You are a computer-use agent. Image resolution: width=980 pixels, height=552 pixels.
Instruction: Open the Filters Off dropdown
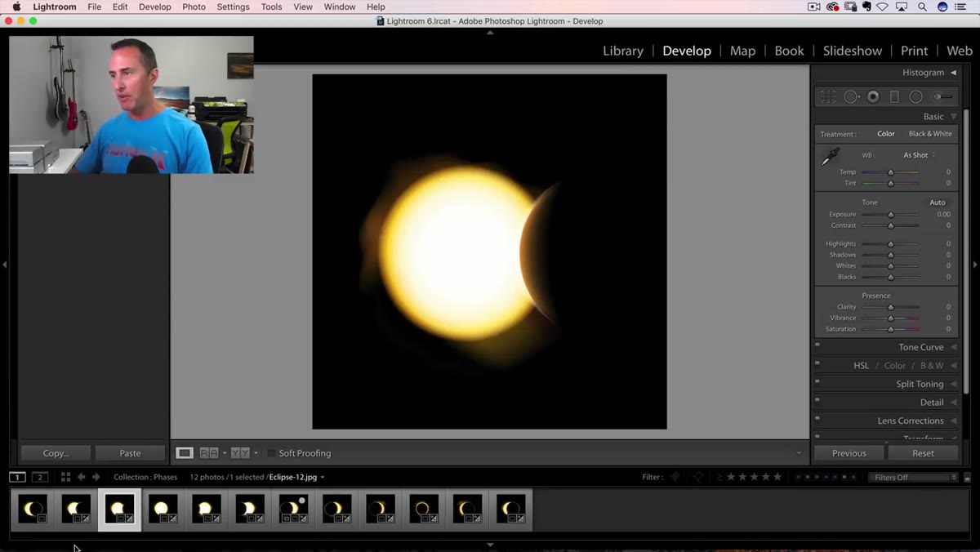(912, 478)
